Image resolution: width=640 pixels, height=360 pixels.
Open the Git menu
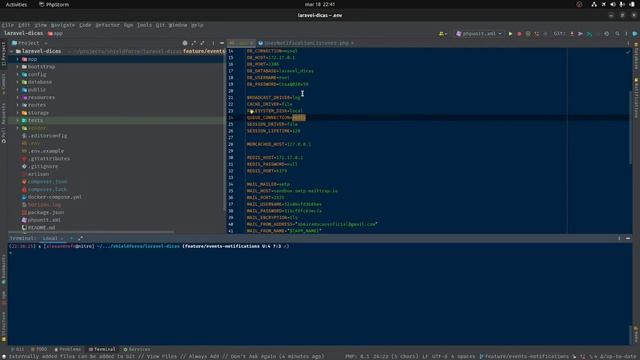[x=160, y=25]
